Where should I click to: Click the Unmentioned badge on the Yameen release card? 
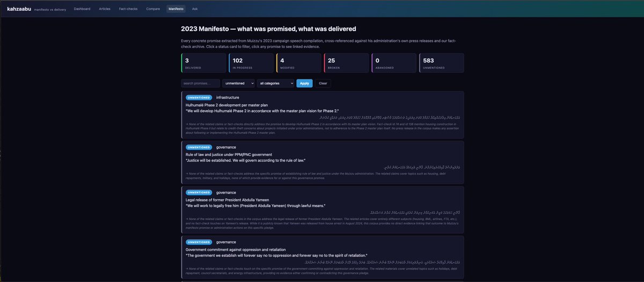[x=199, y=192]
